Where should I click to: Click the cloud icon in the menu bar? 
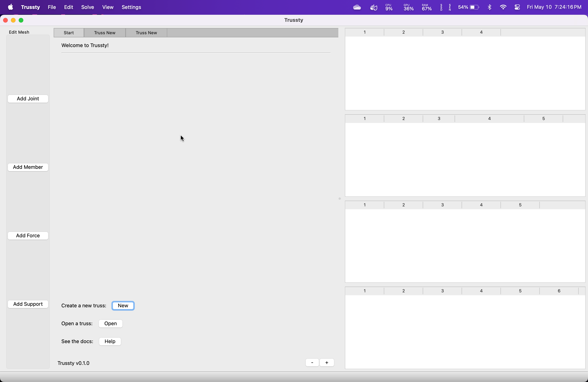coord(357,7)
